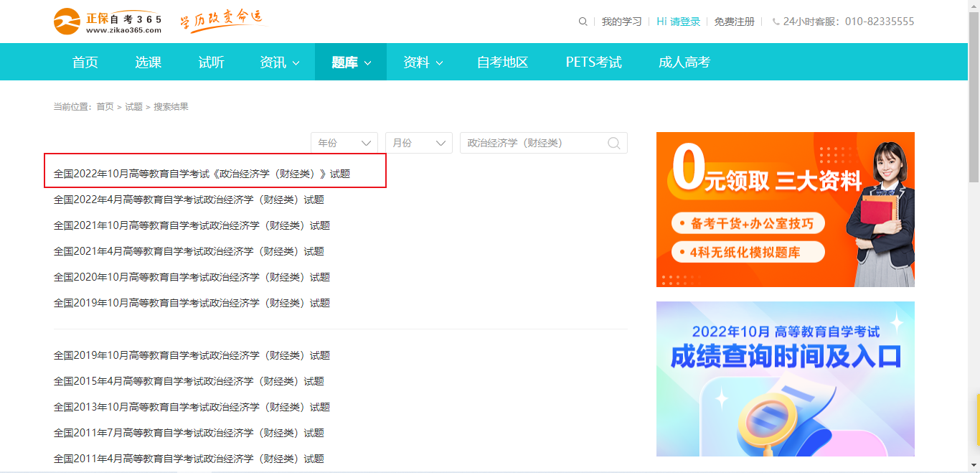Open the 选课 nav item

pyautogui.click(x=149, y=62)
